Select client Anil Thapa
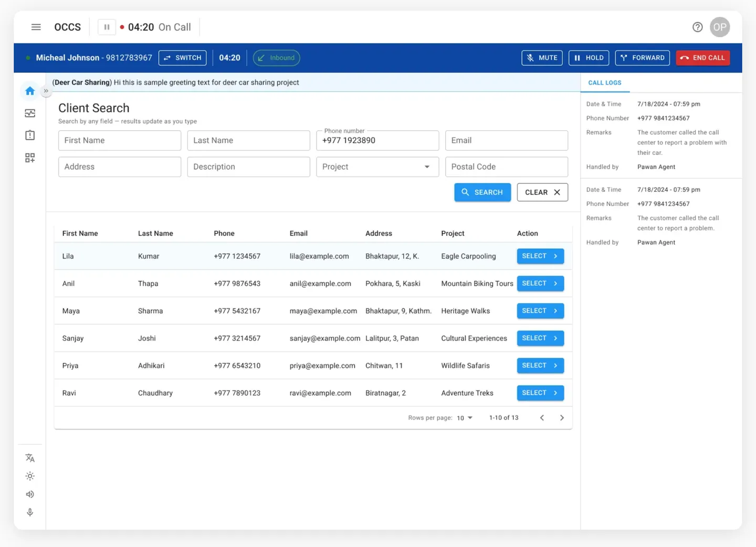This screenshot has height=547, width=756. click(x=540, y=283)
